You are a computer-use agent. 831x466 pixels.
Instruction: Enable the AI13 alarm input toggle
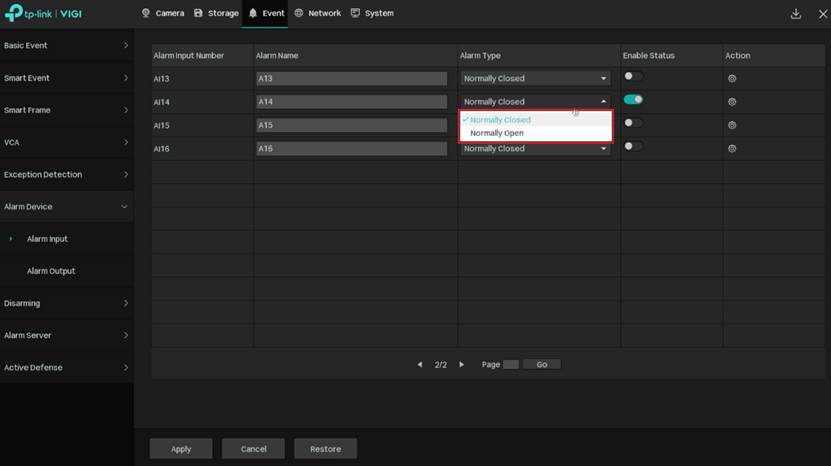pyautogui.click(x=632, y=76)
